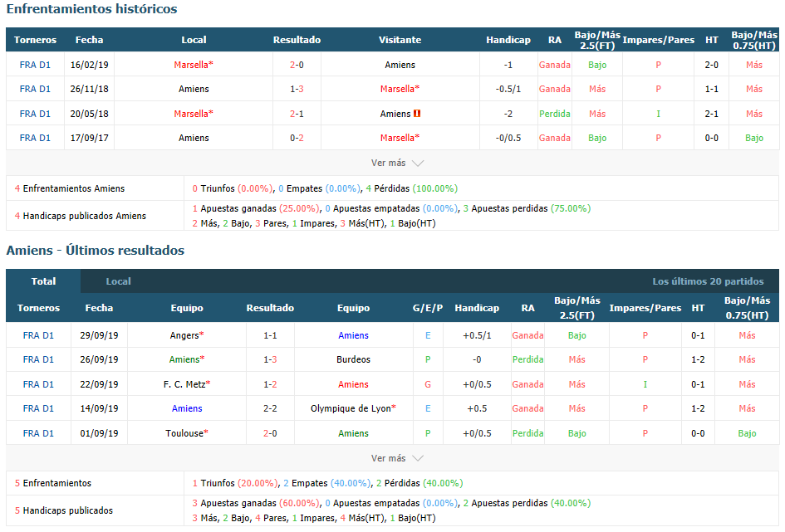Click the 1-3 result on 26/11/18
This screenshot has height=532, width=785.
(297, 89)
